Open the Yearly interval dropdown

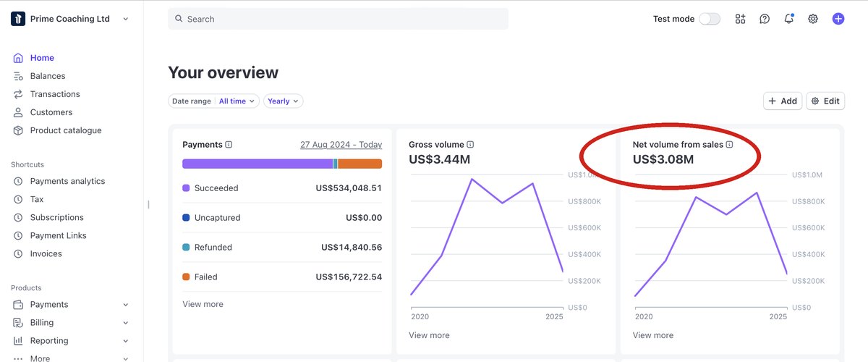(x=284, y=101)
